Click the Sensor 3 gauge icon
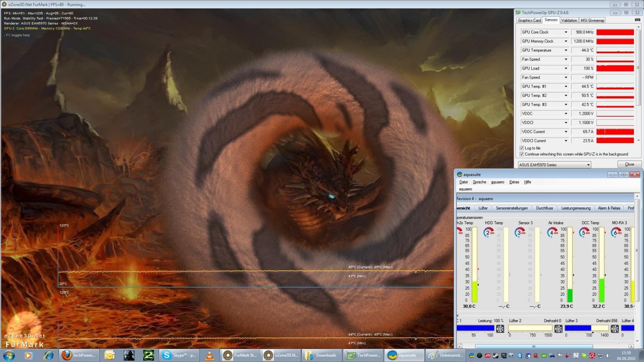 [520, 233]
